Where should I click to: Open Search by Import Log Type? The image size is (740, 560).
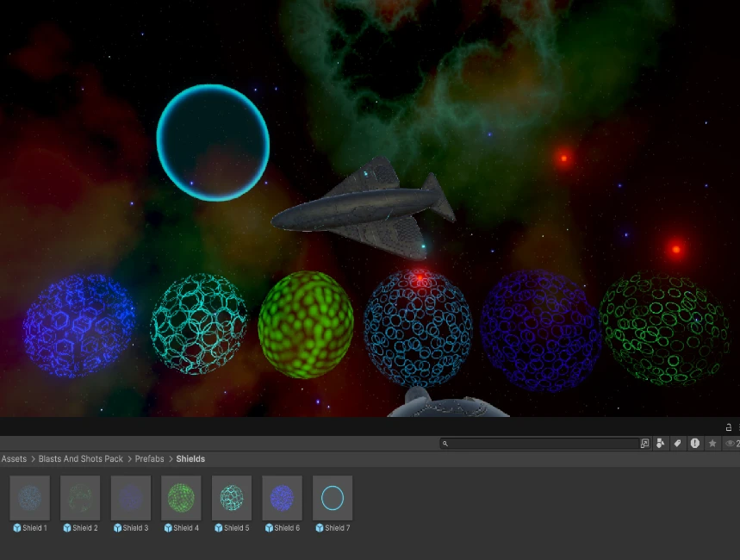pyautogui.click(x=694, y=444)
